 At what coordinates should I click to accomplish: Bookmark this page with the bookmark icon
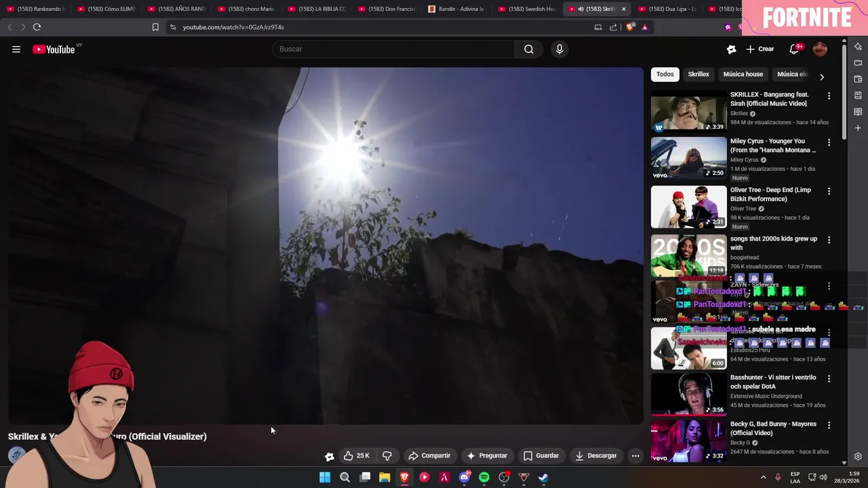click(155, 27)
